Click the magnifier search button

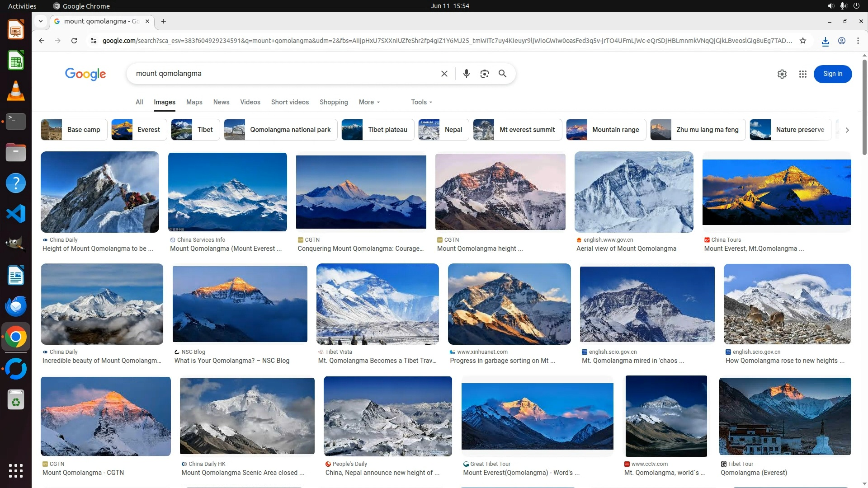[502, 74]
